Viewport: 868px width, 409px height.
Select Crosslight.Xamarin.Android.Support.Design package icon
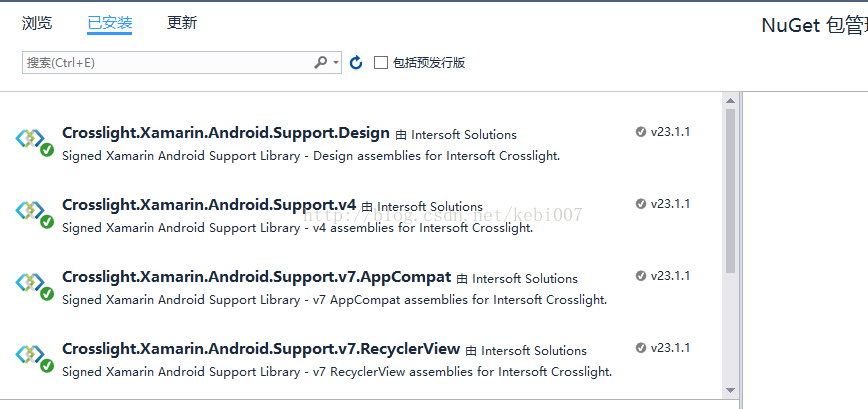pyautogui.click(x=34, y=142)
